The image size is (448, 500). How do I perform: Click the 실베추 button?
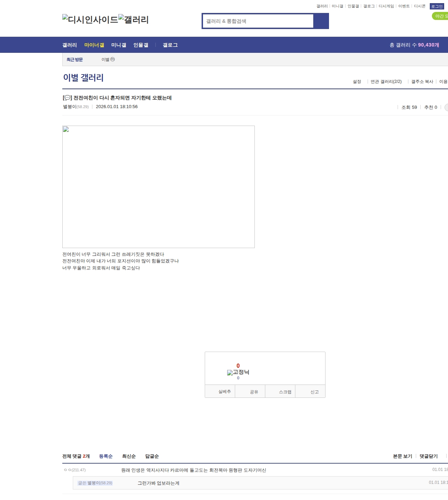[x=220, y=392]
